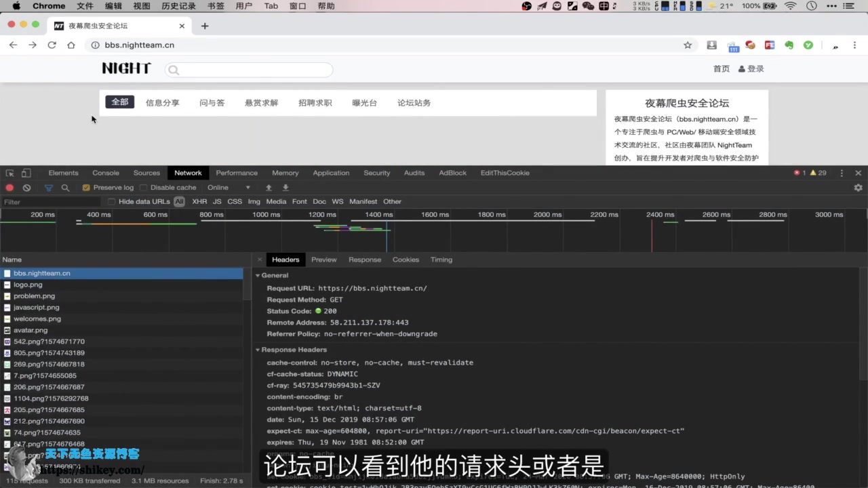Switch to the Console panel tab

point(106,173)
